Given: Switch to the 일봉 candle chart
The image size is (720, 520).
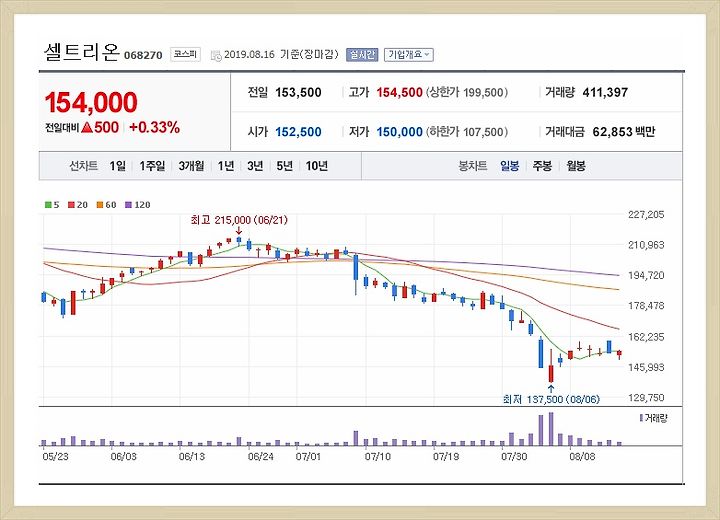Looking at the screenshot, I should 510,166.
